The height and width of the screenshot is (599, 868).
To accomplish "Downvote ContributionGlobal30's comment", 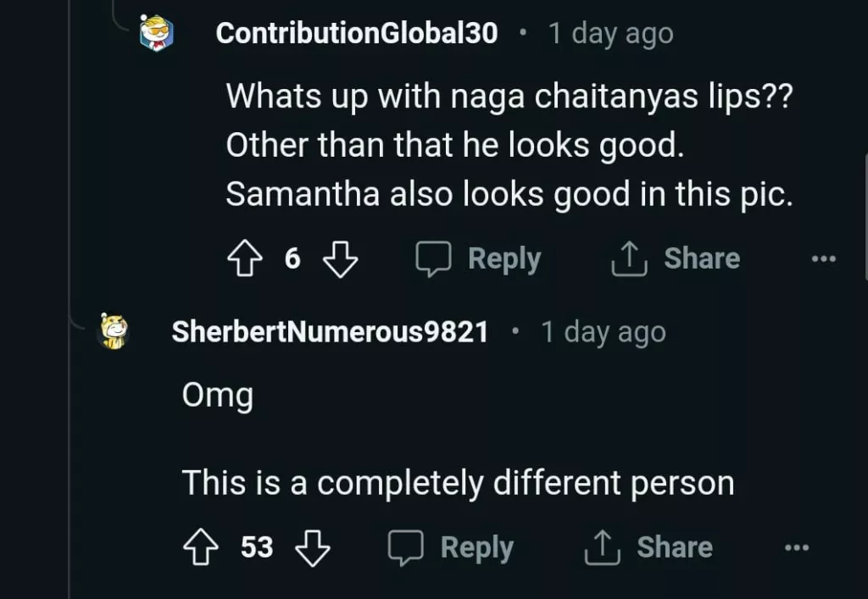I will [342, 258].
